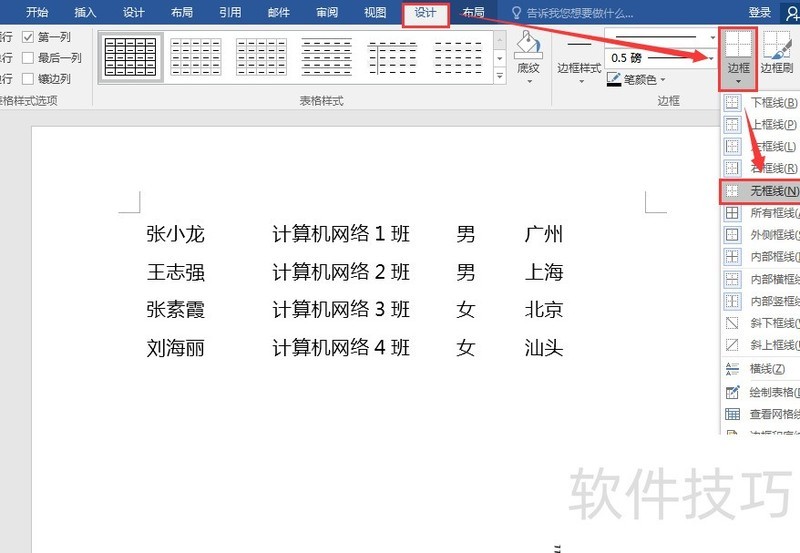Open the 登录 sign-in link
The height and width of the screenshot is (553, 800).
coord(759,12)
